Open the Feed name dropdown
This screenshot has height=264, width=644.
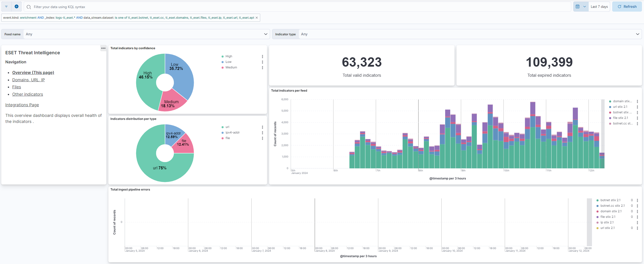pos(147,34)
